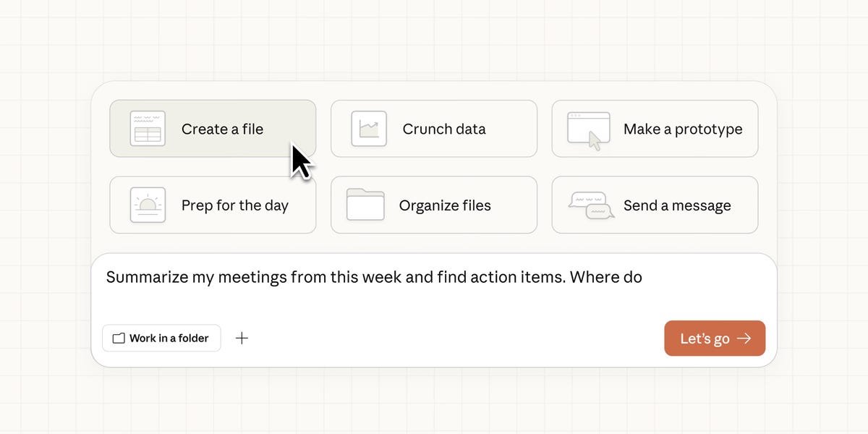Pick the Make a prototype label
The image size is (868, 434).
[683, 129]
